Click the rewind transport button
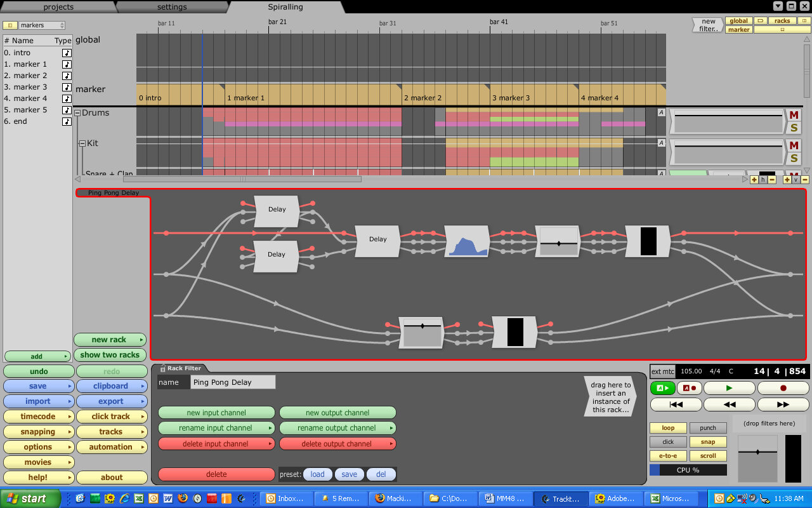 click(730, 404)
